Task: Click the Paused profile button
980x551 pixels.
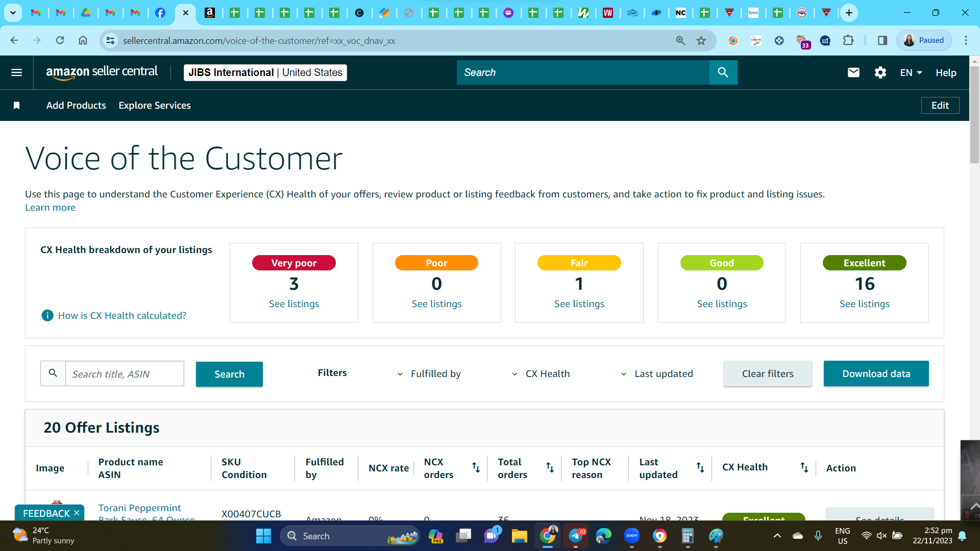Action: [x=924, y=40]
